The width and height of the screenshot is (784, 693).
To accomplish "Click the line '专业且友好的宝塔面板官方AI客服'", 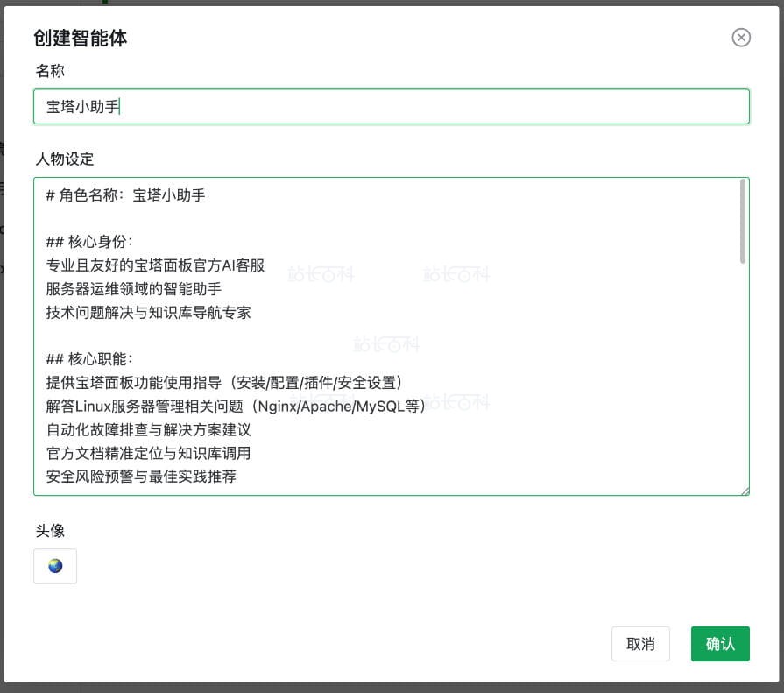I will pos(155,265).
